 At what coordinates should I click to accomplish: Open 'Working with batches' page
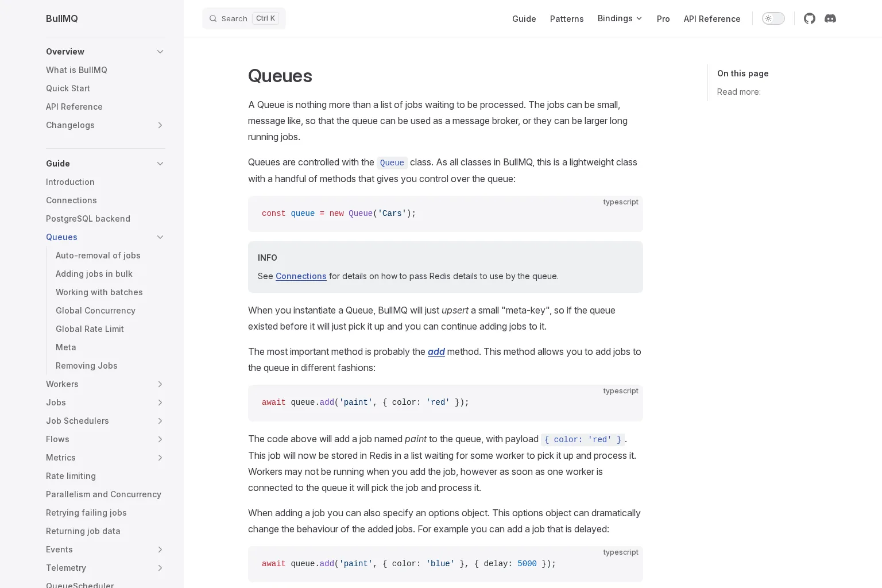[99, 292]
